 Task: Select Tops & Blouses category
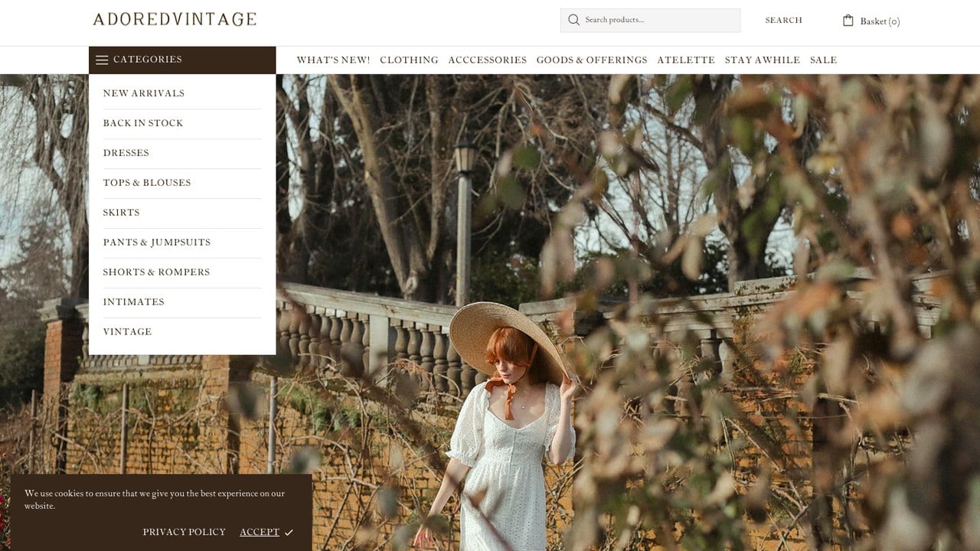pos(147,183)
